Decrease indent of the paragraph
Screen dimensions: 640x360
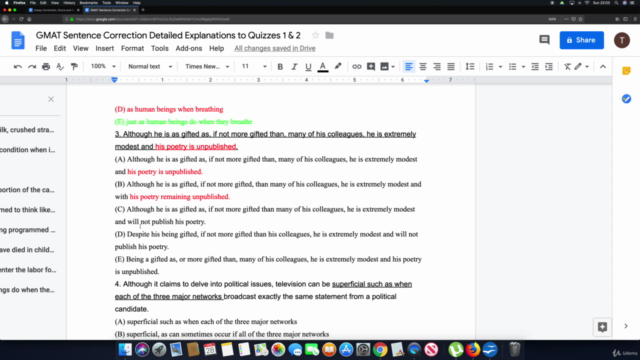[535, 67]
